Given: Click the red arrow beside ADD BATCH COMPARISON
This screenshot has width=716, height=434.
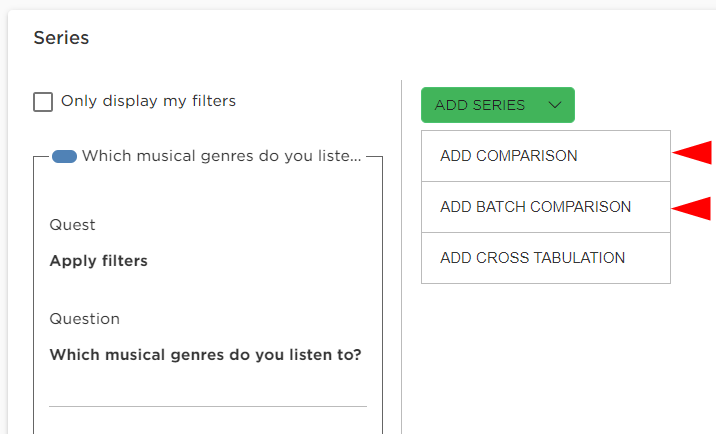Looking at the screenshot, I should (x=692, y=208).
